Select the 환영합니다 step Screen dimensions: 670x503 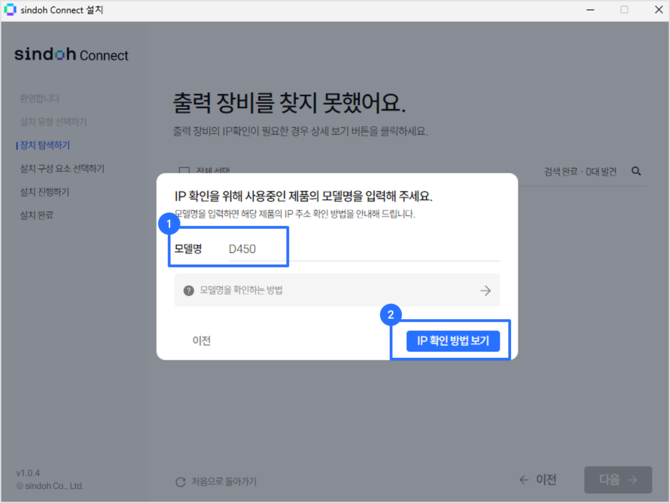(39, 99)
